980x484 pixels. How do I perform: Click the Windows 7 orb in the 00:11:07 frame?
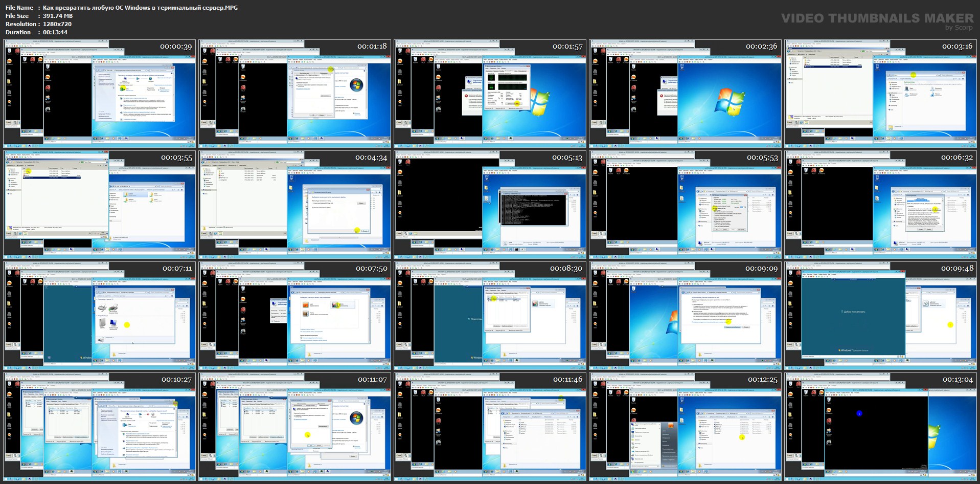pyautogui.click(x=356, y=417)
